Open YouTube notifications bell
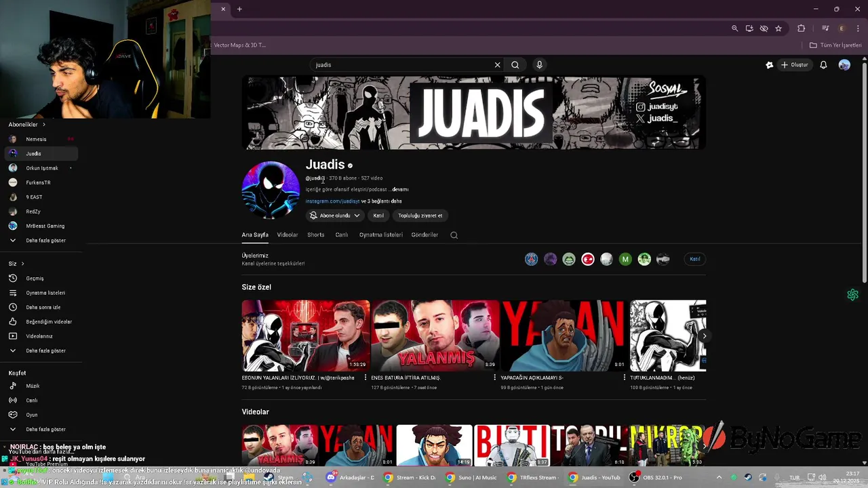The width and height of the screenshot is (868, 488). (823, 65)
